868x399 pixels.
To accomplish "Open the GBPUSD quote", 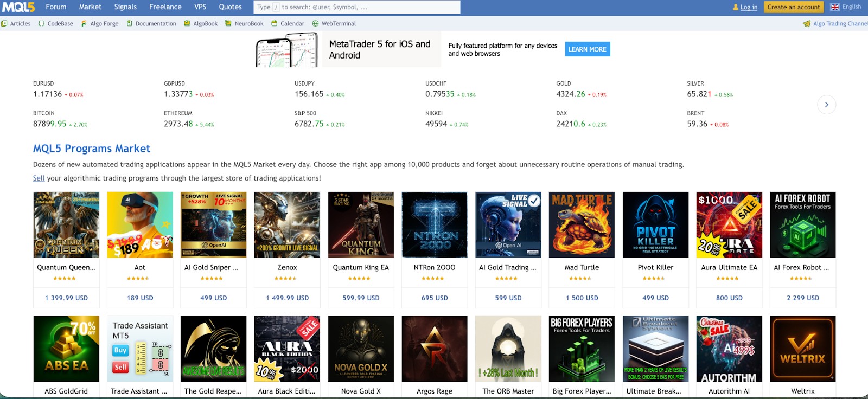I will (189, 89).
